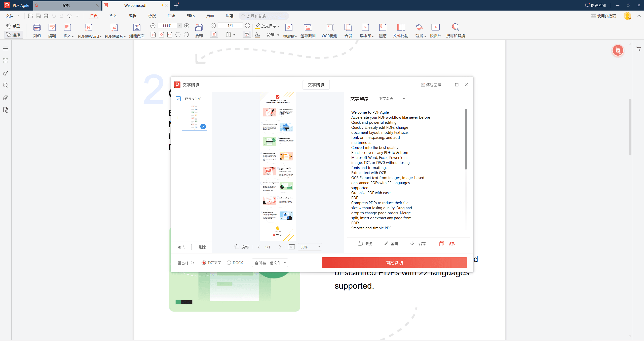Expand PDF轉图片 dropdown
Image resolution: width=644 pixels, height=341 pixels.
125,36
